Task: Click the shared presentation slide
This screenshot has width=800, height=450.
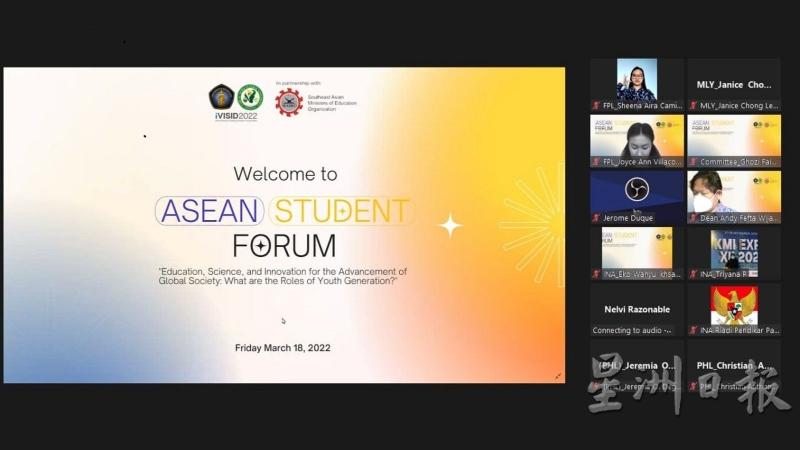Action: pos(284,225)
